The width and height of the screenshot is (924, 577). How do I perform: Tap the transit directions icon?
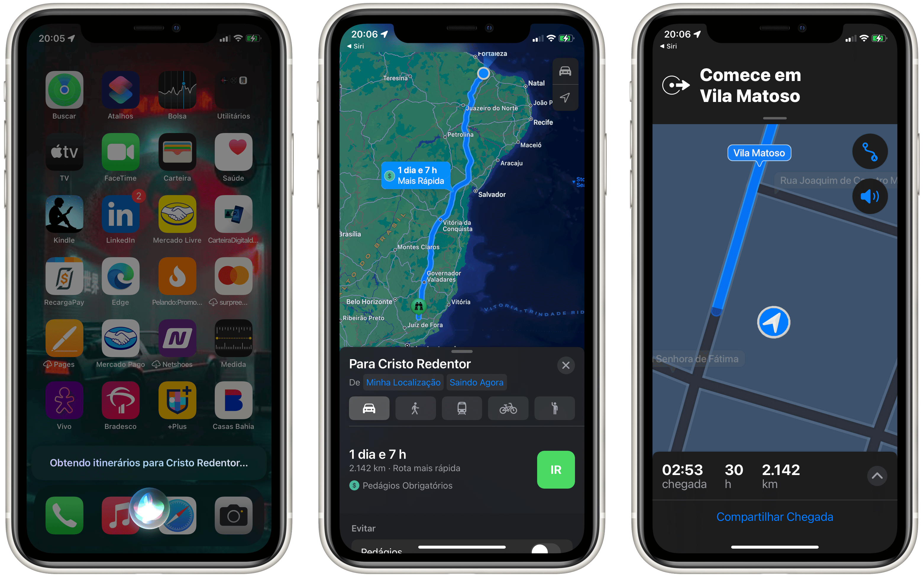462,409
